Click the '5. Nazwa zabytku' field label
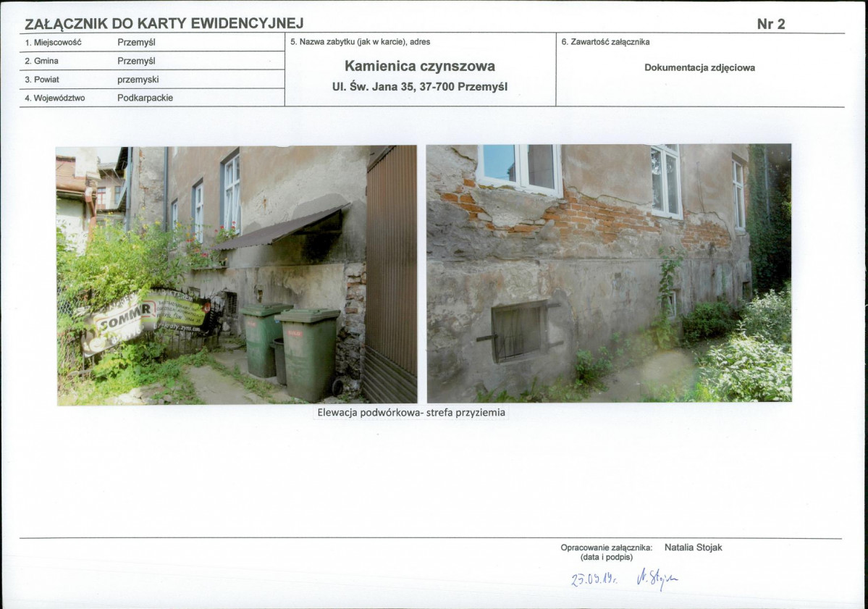Screen dimensions: 868x609 [360, 42]
